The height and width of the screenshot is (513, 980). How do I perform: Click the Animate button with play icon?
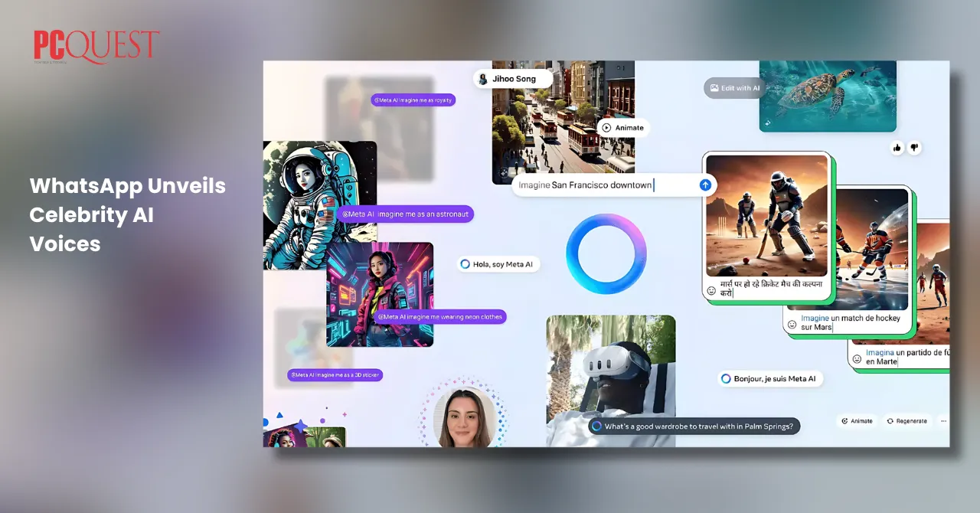tap(622, 128)
